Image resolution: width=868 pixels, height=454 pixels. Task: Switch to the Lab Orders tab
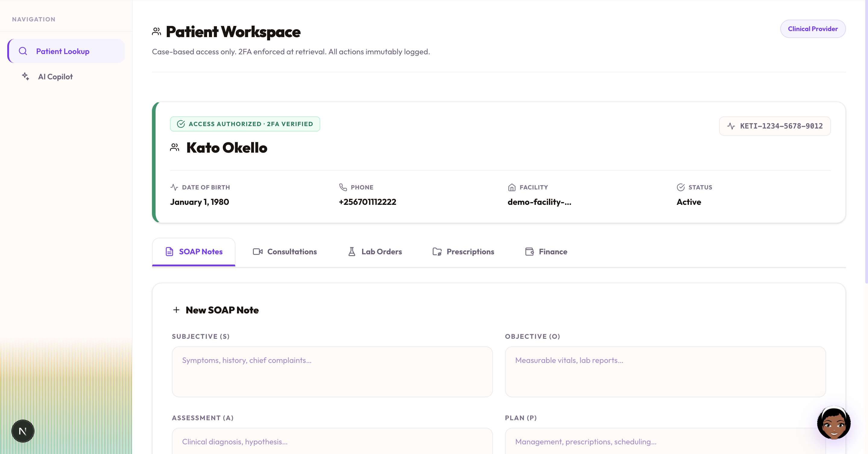[375, 252]
